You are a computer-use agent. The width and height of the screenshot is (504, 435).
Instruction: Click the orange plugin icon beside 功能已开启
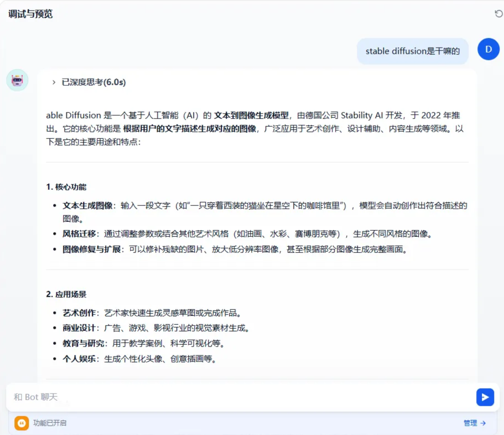[21, 423]
